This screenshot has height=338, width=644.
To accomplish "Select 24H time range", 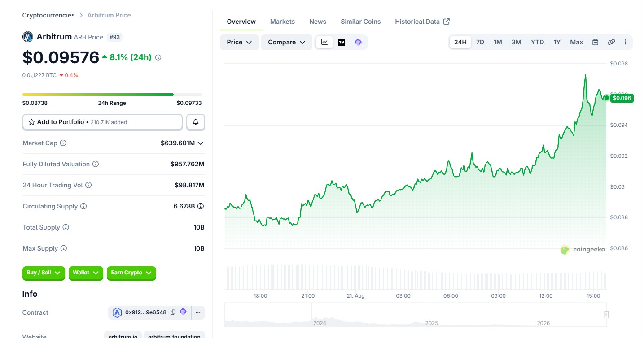I will point(460,42).
